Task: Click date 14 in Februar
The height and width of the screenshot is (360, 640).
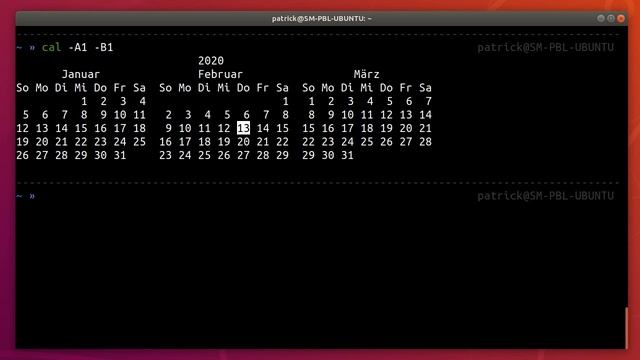Action: [263, 128]
